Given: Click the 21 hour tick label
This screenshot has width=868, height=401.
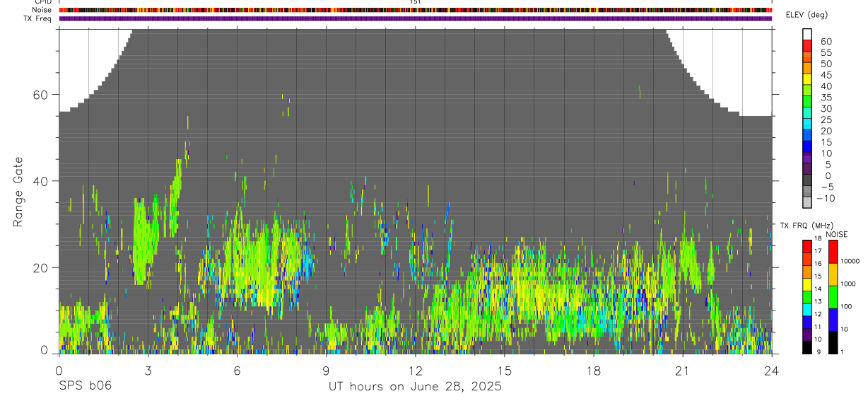Looking at the screenshot, I should click(683, 371).
